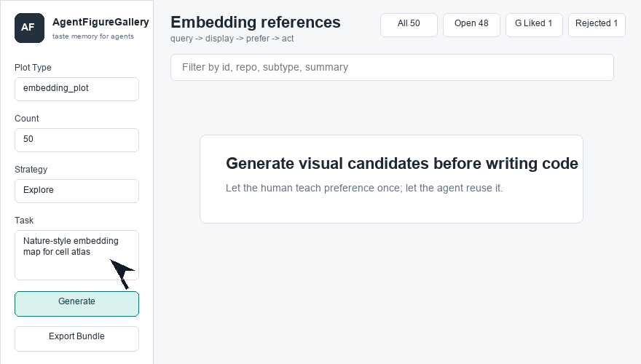This screenshot has height=364, width=641.
Task: Open the Strategy dropdown set to Explore
Action: 77,191
